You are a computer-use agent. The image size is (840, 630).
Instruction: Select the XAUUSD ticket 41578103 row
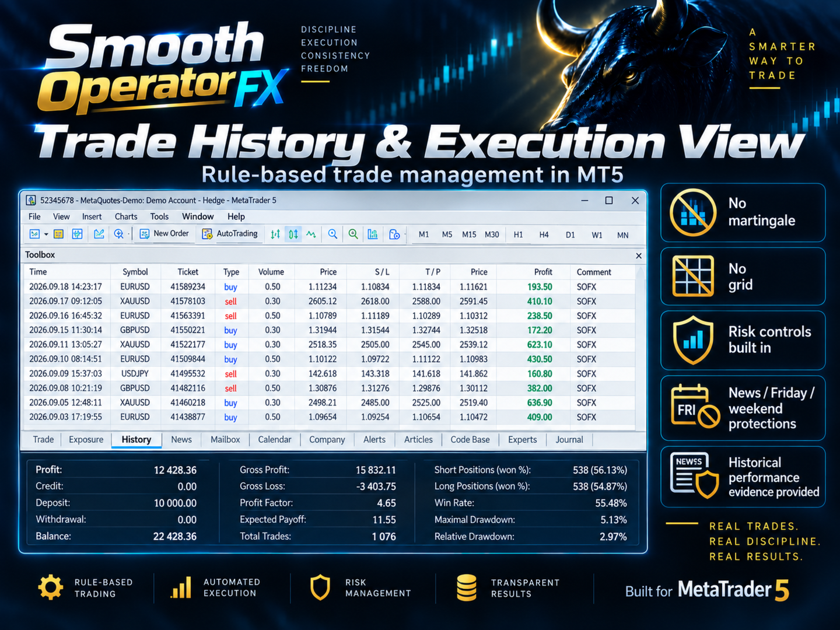click(x=332, y=302)
